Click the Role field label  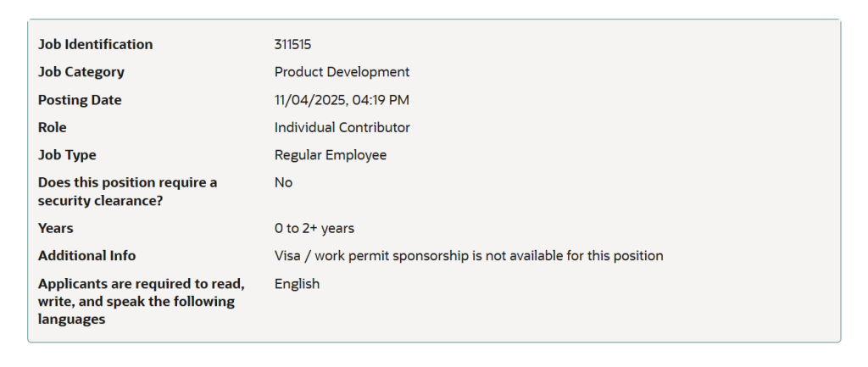[x=53, y=127]
